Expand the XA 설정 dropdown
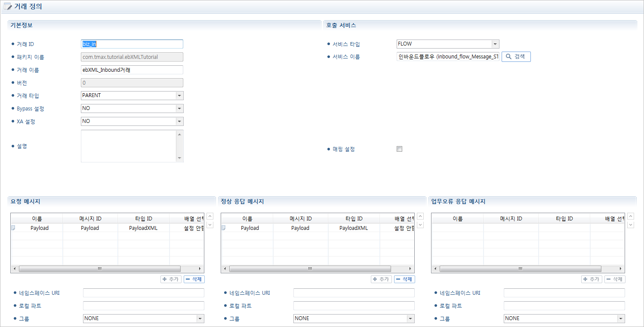 coord(179,122)
